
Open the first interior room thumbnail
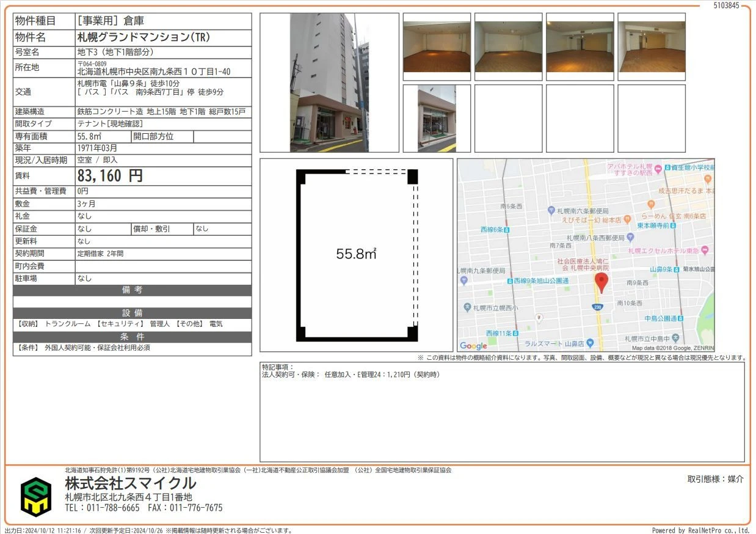437,47
